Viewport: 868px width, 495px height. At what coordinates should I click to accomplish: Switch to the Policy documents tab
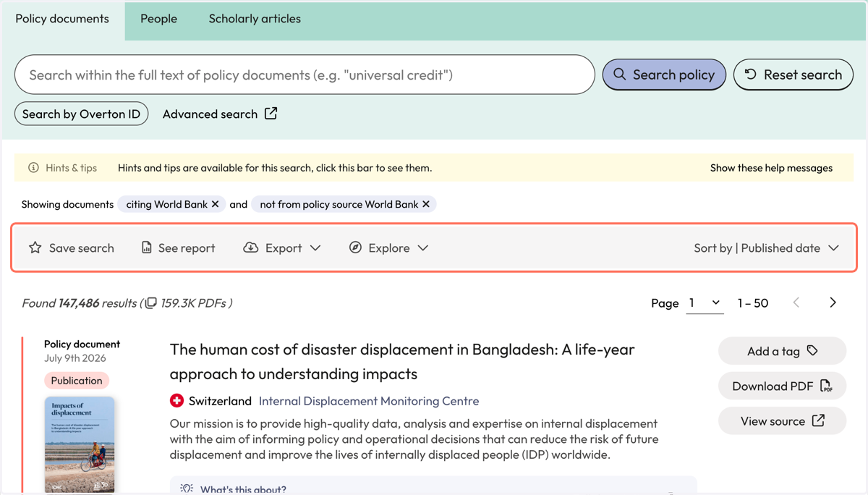coord(62,19)
